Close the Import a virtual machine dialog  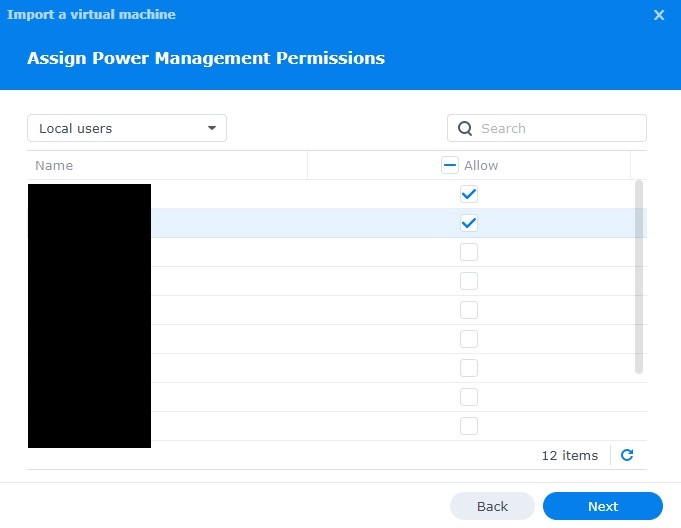coord(659,15)
